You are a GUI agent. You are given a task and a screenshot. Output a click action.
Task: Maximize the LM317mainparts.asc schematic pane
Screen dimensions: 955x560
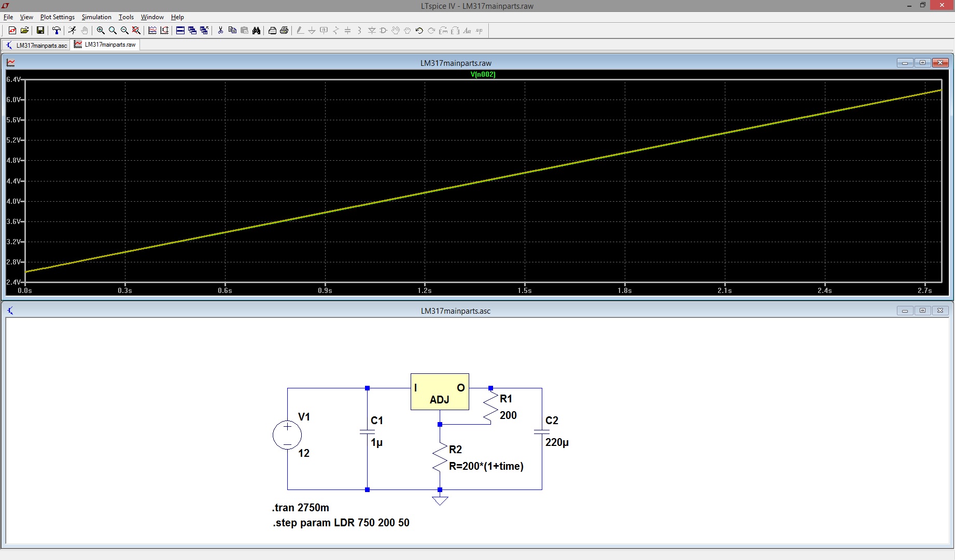pyautogui.click(x=923, y=311)
